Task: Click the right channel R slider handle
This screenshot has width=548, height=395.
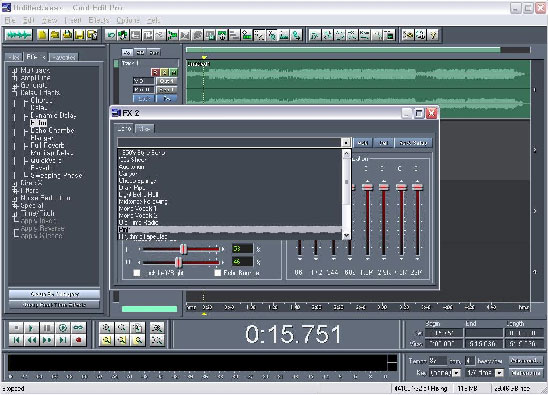Action: 178,262
